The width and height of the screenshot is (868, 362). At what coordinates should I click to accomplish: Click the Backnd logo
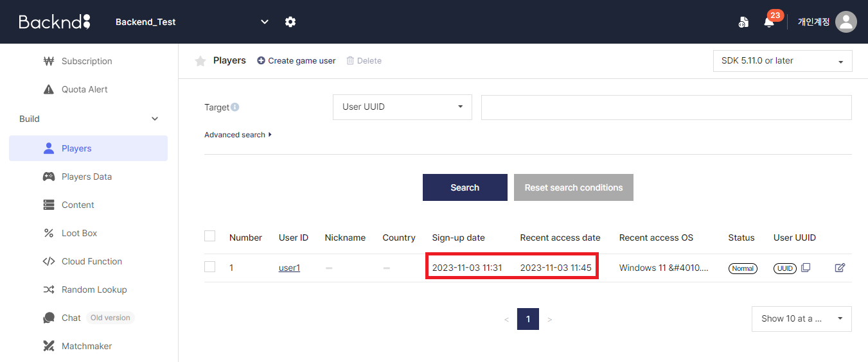[55, 22]
